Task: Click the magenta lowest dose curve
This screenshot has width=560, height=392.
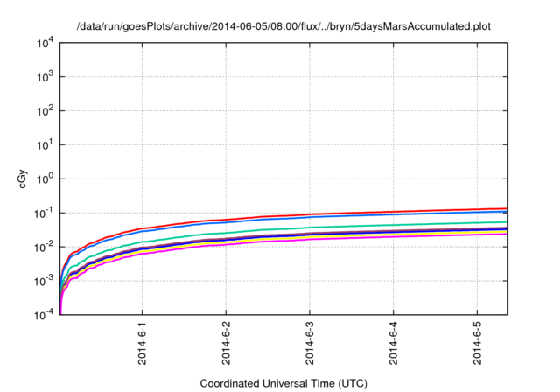Action: (x=310, y=238)
